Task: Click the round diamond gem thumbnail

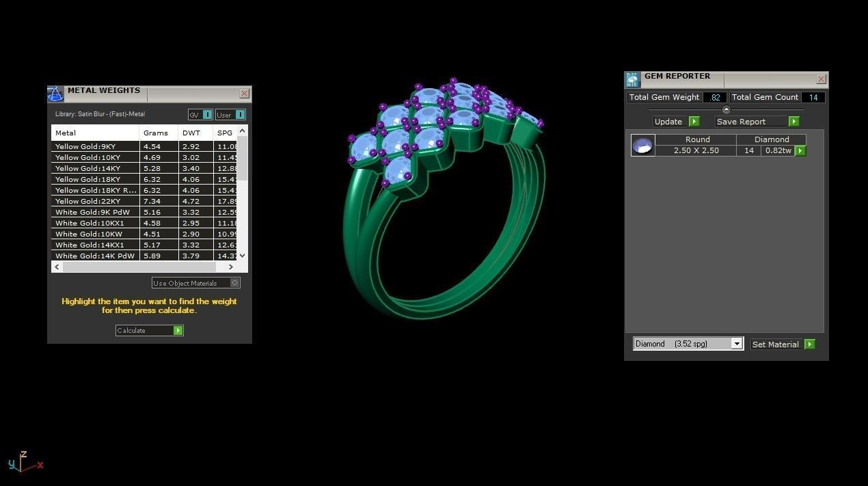Action: coord(642,146)
